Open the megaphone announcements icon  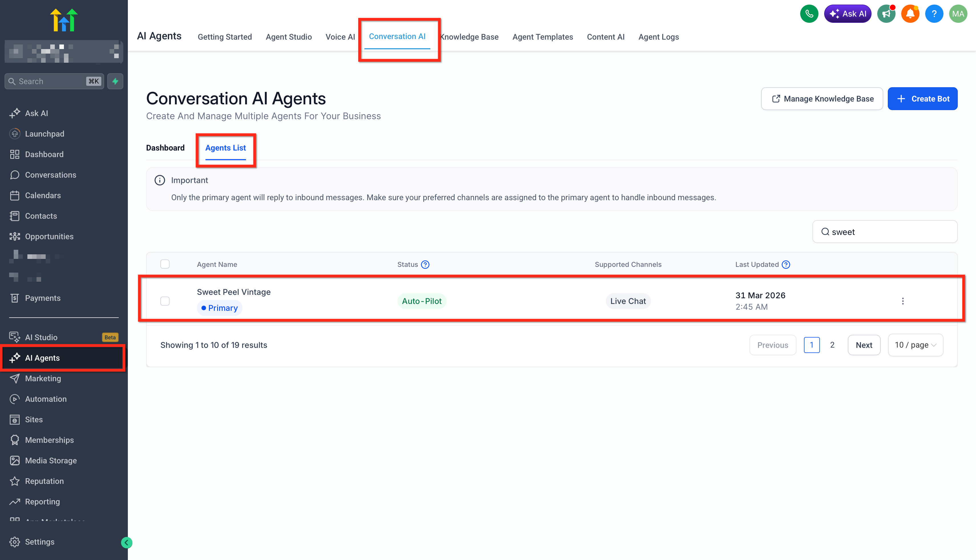[886, 14]
